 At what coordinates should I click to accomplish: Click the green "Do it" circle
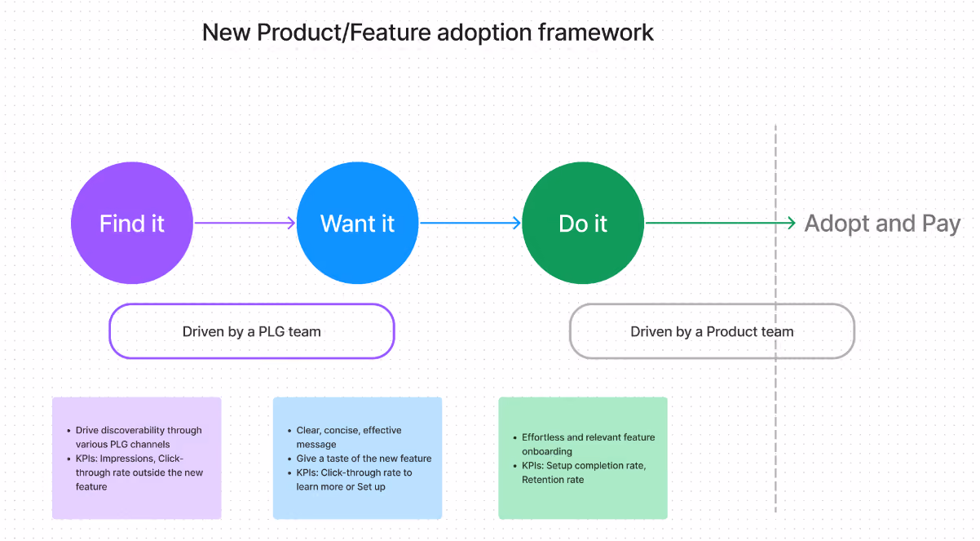[x=584, y=224]
